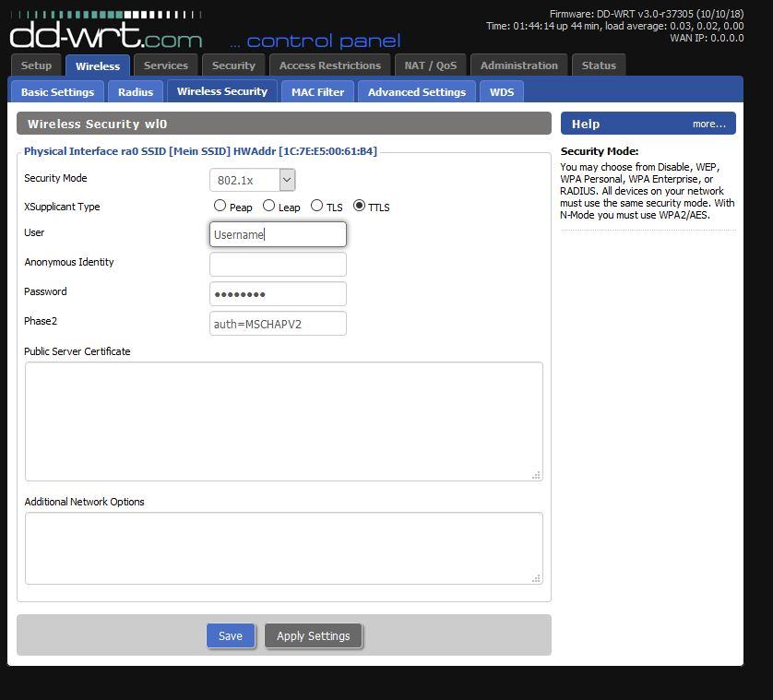This screenshot has width=773, height=700.
Task: Select the Wireless Security subtab
Action: (x=222, y=91)
